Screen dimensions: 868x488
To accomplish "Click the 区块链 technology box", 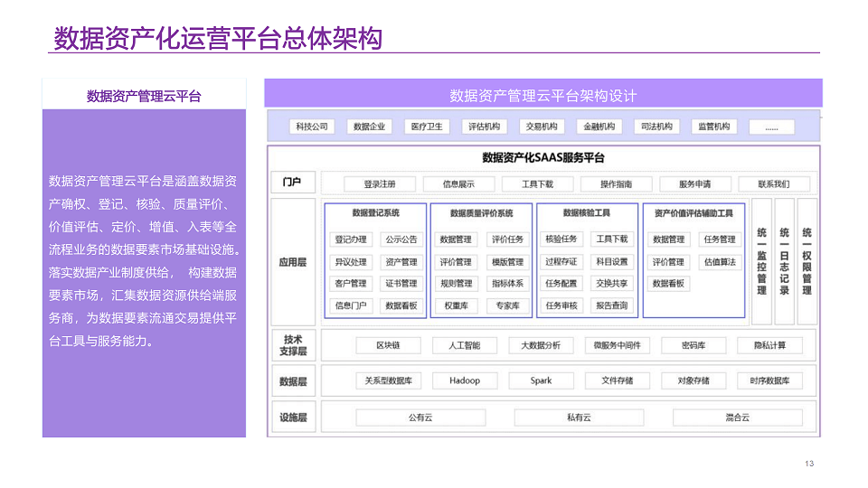I will pyautogui.click(x=388, y=345).
